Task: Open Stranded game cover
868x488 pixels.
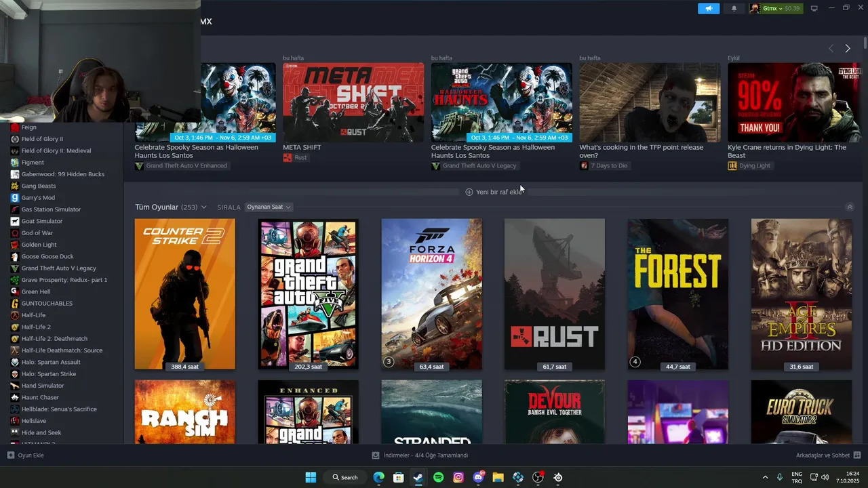Action: coord(431,412)
